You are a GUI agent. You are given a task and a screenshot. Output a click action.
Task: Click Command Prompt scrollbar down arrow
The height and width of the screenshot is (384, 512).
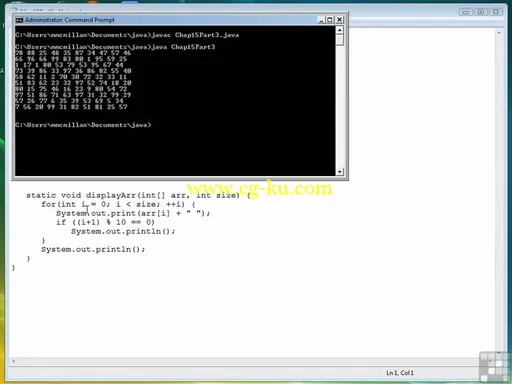coord(340,172)
